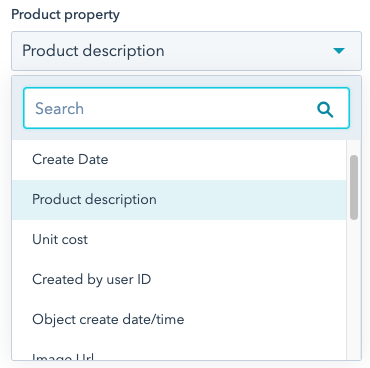The width and height of the screenshot is (370, 368).
Task: Click the magnifying glass search icon
Action: [325, 109]
